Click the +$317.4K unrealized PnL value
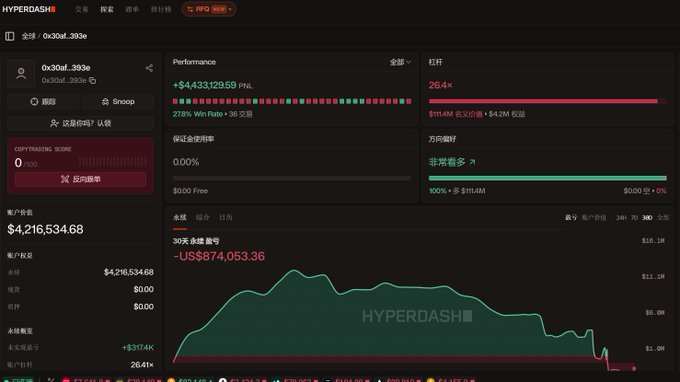680x382 pixels. click(x=137, y=348)
